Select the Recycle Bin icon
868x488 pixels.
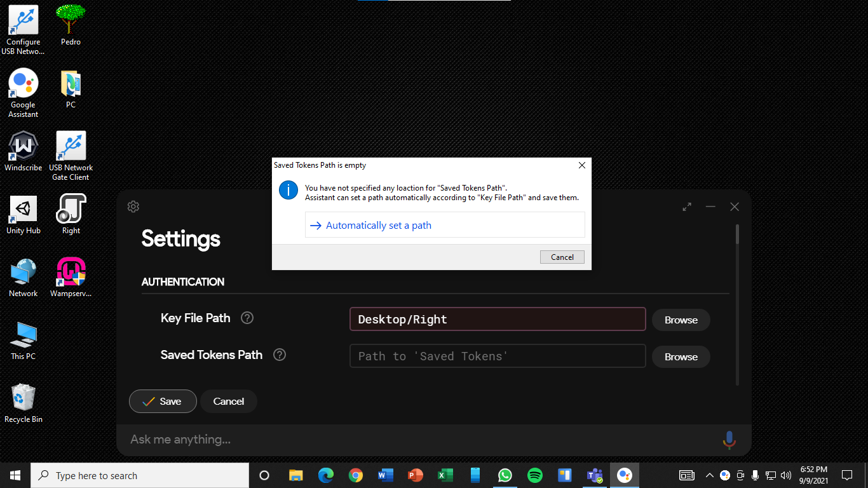point(24,403)
